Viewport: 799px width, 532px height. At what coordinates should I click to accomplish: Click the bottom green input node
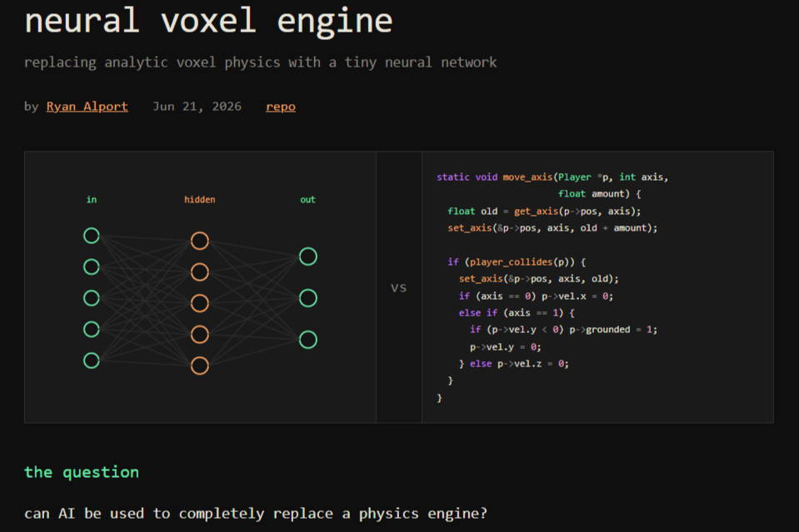(x=92, y=360)
